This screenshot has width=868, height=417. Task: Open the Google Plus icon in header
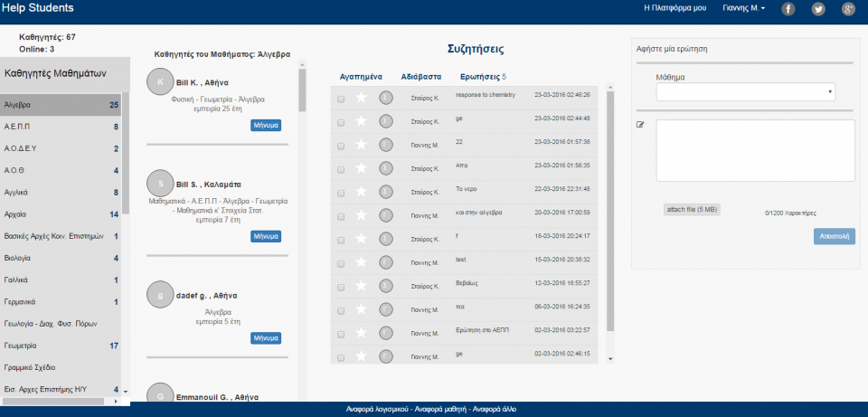point(848,9)
